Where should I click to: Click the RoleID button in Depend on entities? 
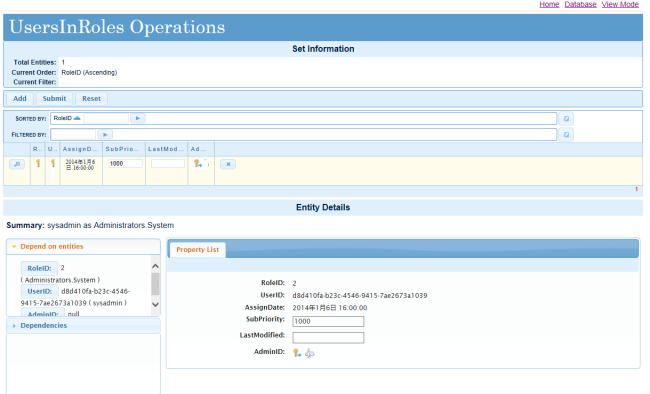tap(39, 268)
